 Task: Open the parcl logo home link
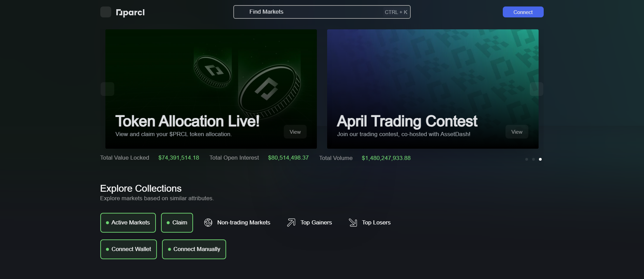(x=130, y=13)
